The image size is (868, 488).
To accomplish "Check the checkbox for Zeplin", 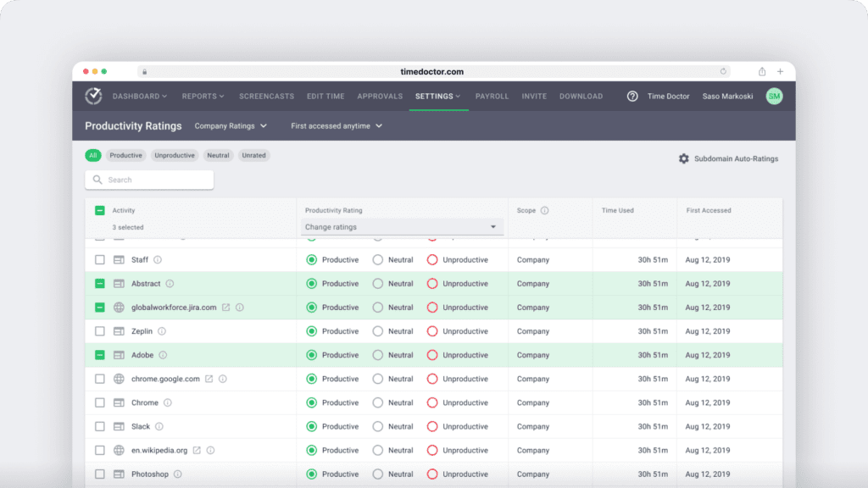I will [100, 331].
